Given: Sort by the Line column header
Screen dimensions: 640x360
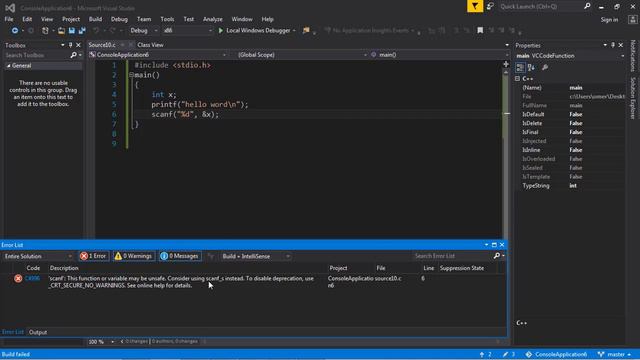Looking at the screenshot, I should 429,268.
